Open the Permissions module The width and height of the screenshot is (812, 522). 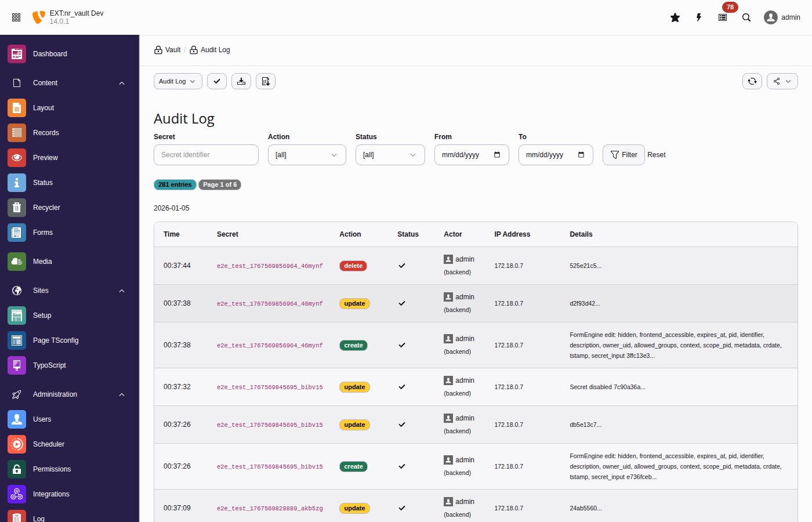click(x=52, y=469)
